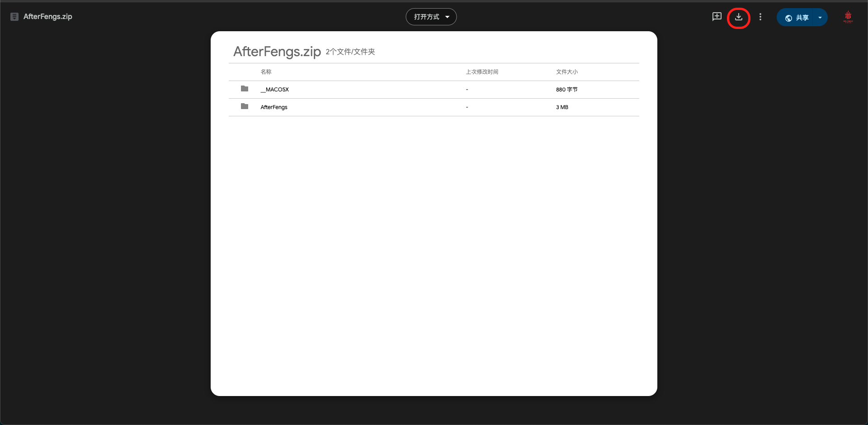
Task: Click the globe icon on the 共享 button
Action: coord(788,18)
